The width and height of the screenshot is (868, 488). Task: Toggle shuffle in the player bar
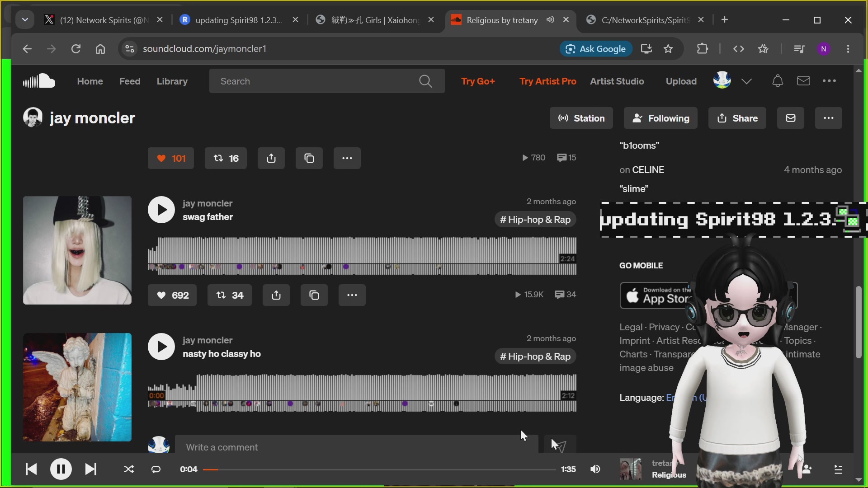[x=129, y=469]
